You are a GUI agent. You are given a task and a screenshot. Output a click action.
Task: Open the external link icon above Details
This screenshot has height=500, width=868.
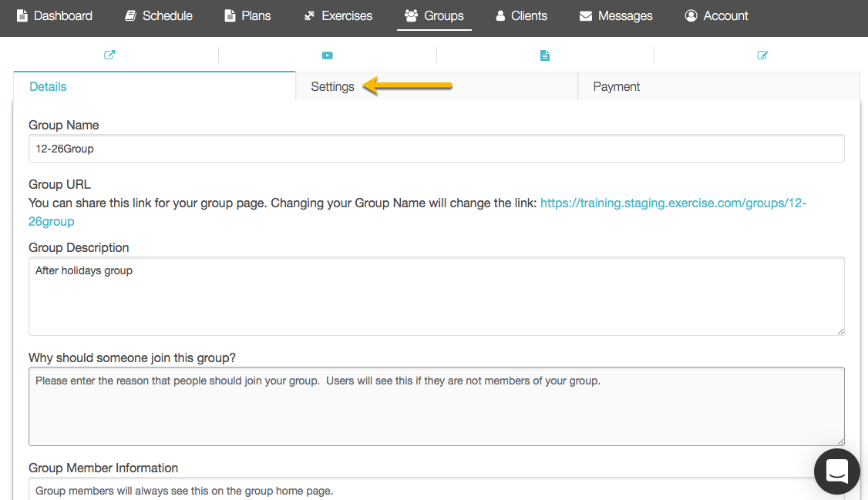(109, 55)
